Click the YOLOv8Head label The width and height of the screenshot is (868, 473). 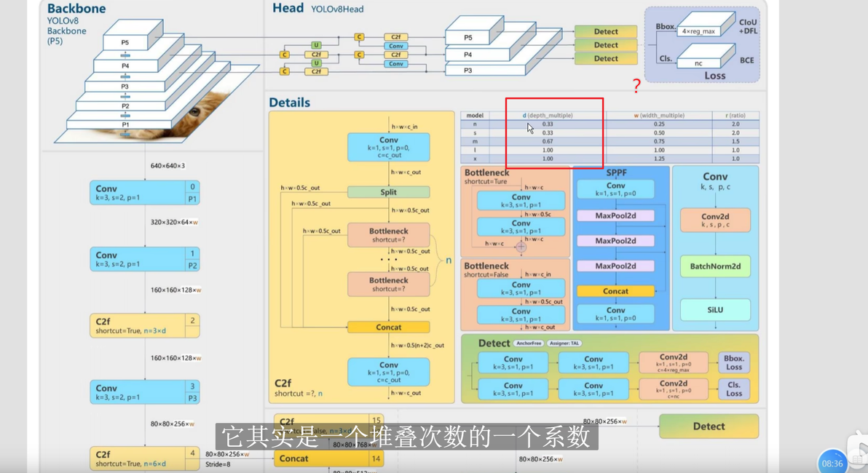[x=337, y=9]
